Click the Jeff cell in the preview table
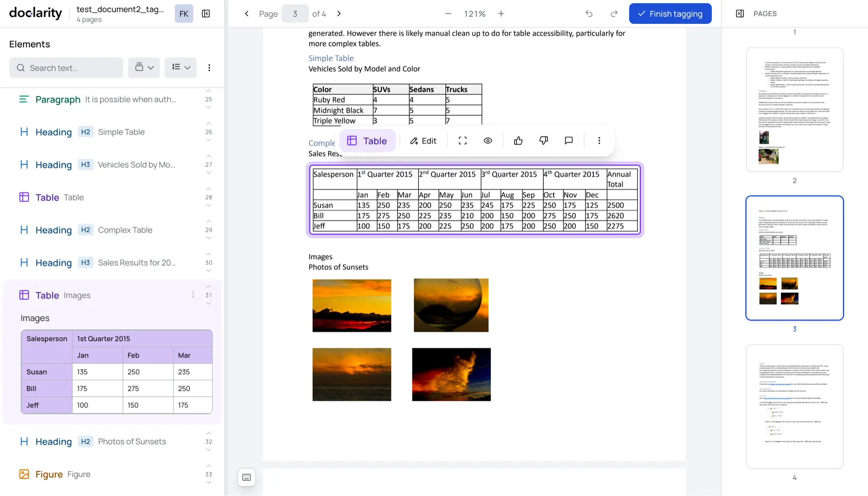This screenshot has height=496, width=868. pyautogui.click(x=47, y=405)
